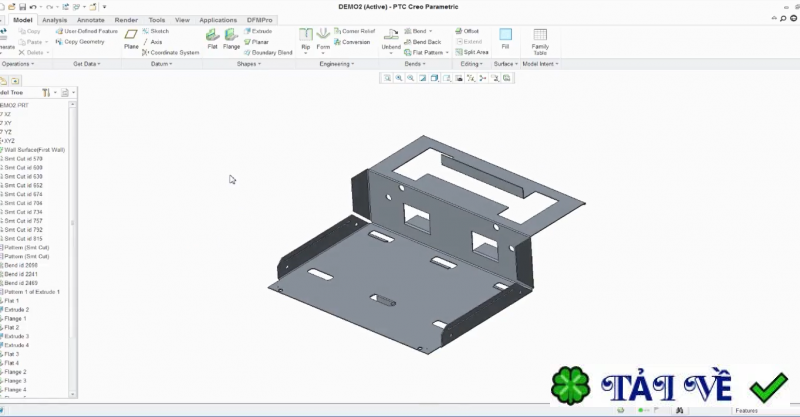Open the DFMPro tab
Image resolution: width=800 pixels, height=417 pixels.
[x=261, y=19]
